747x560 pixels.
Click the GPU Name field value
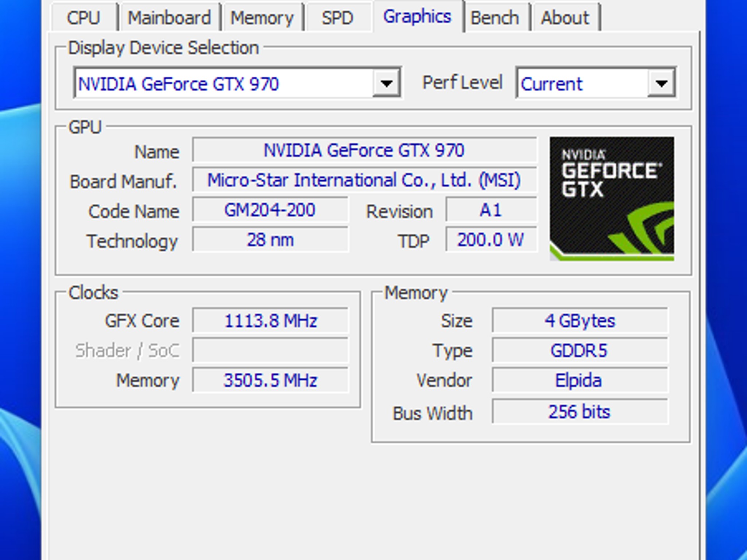[364, 150]
